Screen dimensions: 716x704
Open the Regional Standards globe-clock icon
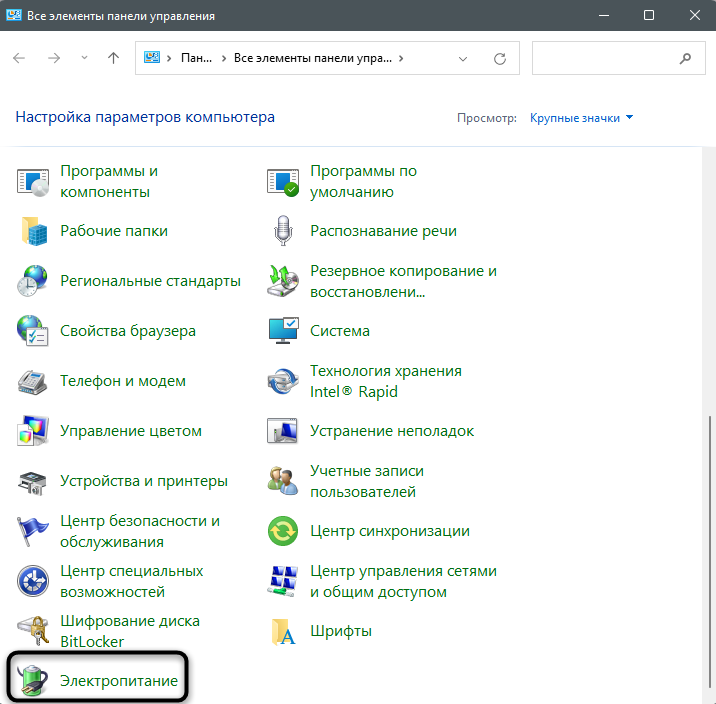point(32,281)
